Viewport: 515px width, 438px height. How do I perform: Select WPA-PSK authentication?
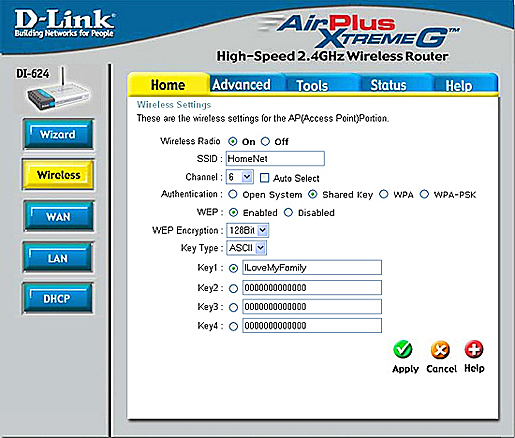pos(424,194)
